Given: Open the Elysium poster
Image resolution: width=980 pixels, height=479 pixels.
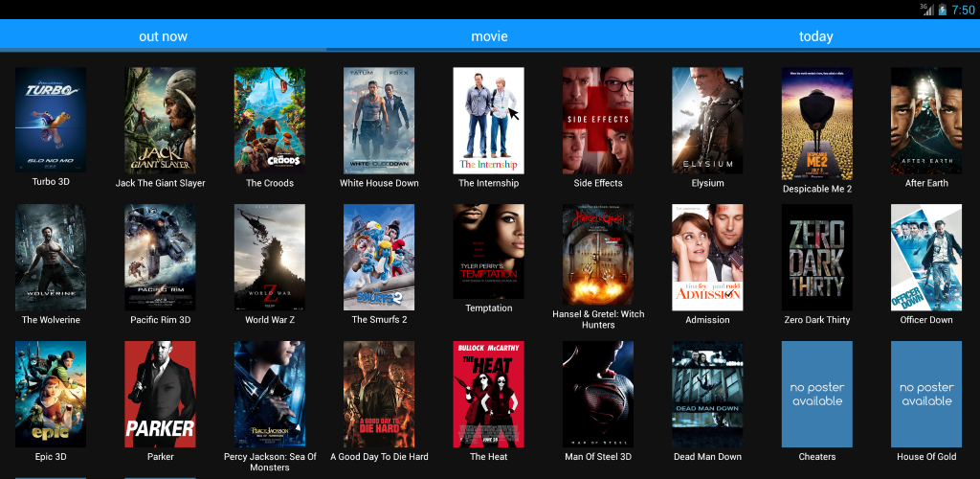Looking at the screenshot, I should click(x=707, y=121).
